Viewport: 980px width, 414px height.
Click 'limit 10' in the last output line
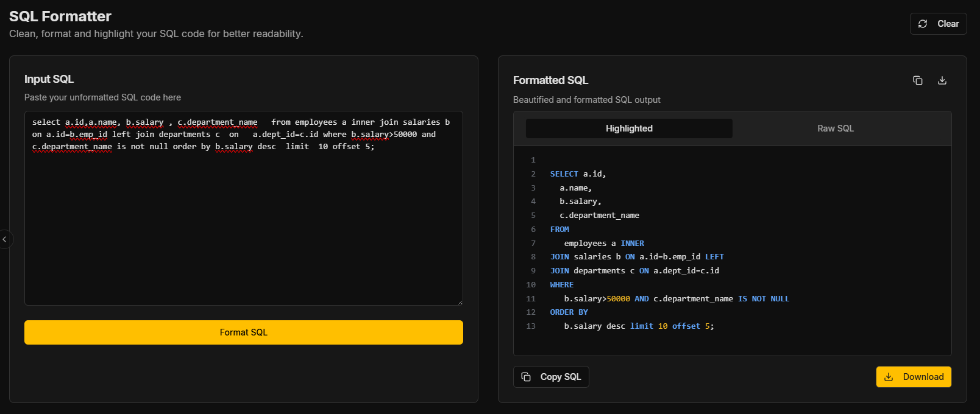click(x=648, y=326)
